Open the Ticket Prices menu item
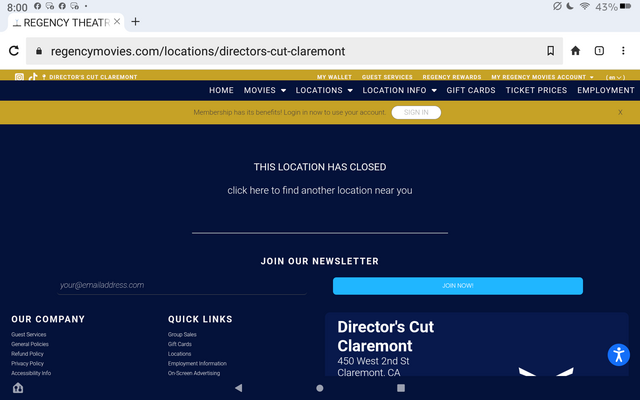Image resolution: width=640 pixels, height=400 pixels. (536, 90)
